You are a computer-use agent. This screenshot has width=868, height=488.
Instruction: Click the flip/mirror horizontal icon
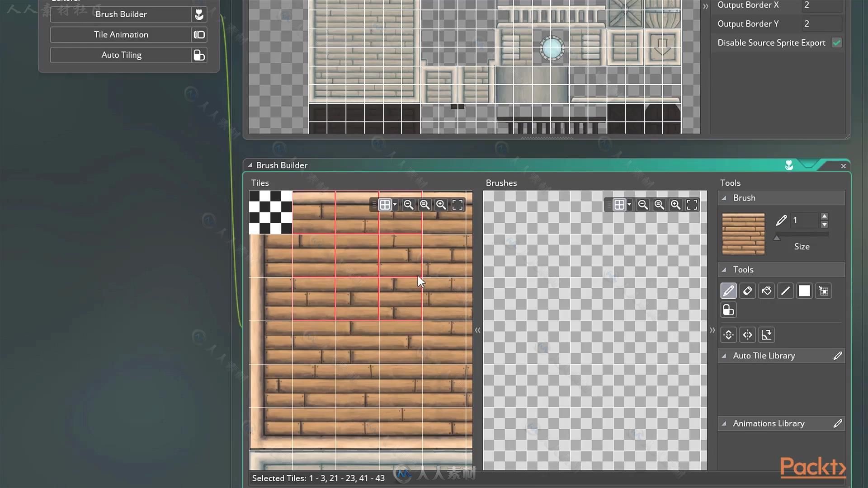(x=747, y=335)
